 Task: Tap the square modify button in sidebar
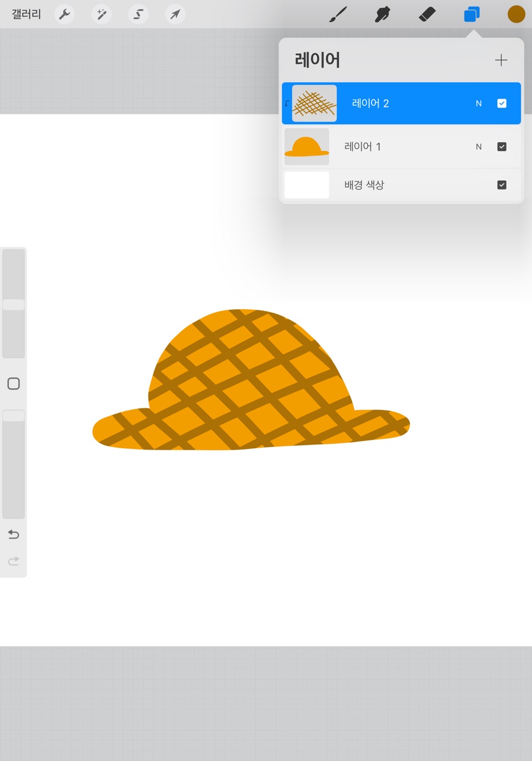tap(14, 384)
